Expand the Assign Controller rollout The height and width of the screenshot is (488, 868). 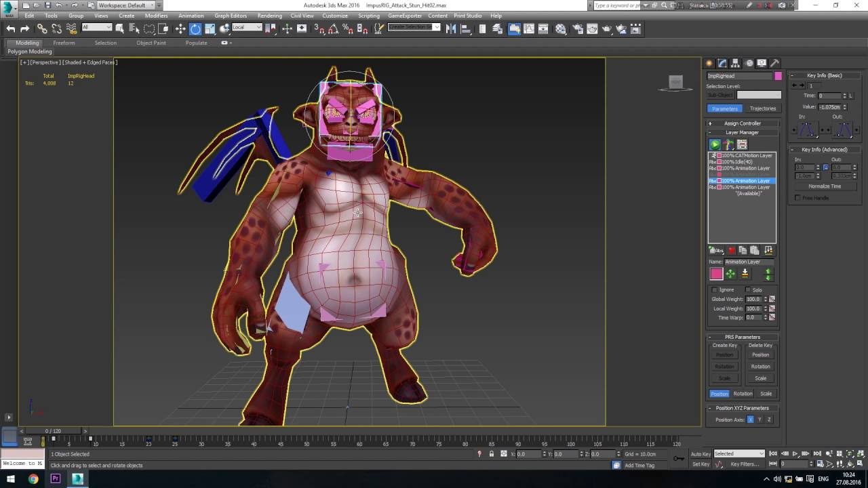[x=742, y=123]
